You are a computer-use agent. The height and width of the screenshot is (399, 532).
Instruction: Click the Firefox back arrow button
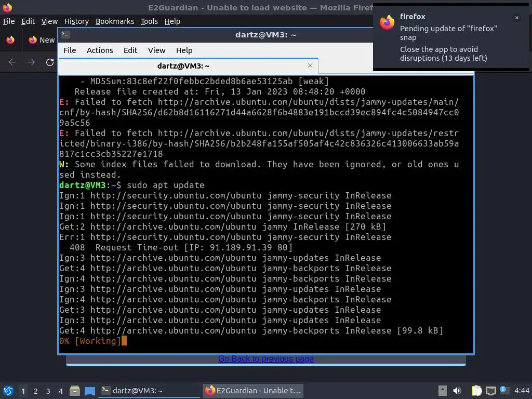(x=12, y=62)
